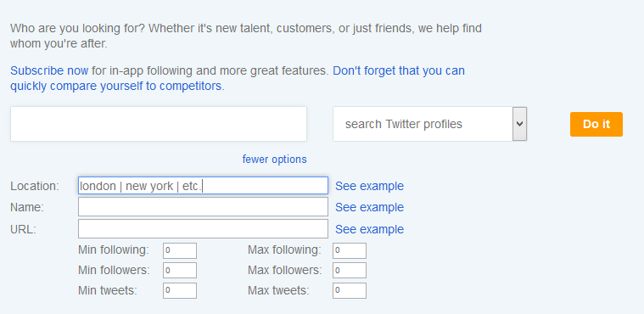Select the URL input field

pyautogui.click(x=204, y=228)
